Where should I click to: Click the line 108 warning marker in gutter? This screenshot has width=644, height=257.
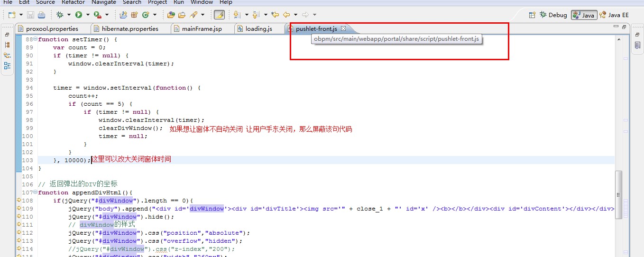coord(18,201)
